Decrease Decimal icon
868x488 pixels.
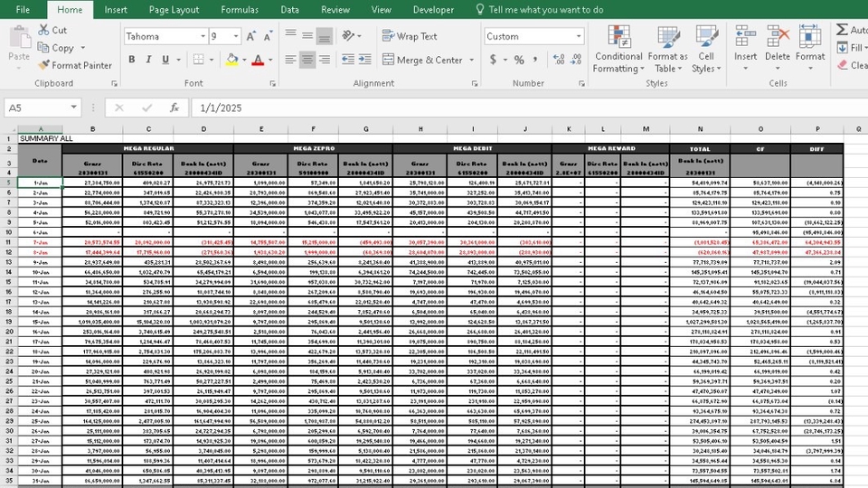click(576, 60)
